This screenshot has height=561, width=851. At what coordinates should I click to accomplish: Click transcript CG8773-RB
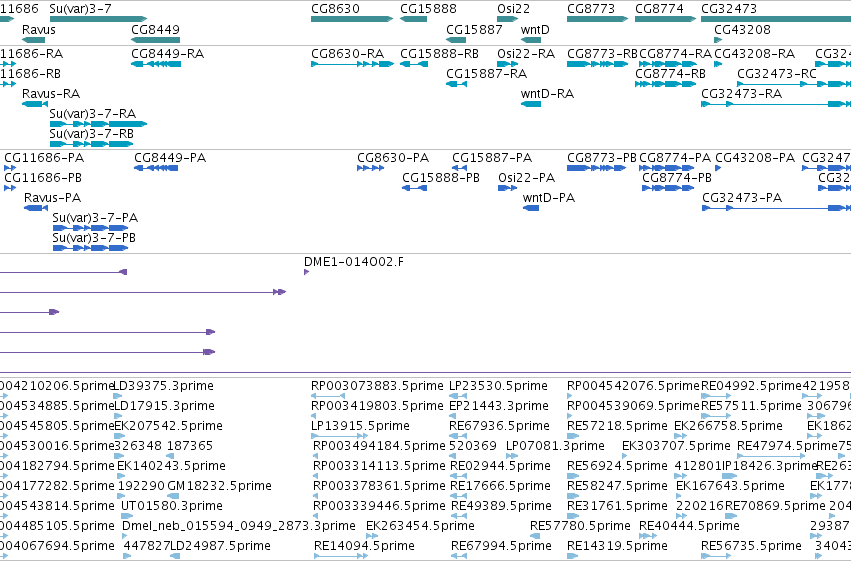(602, 54)
